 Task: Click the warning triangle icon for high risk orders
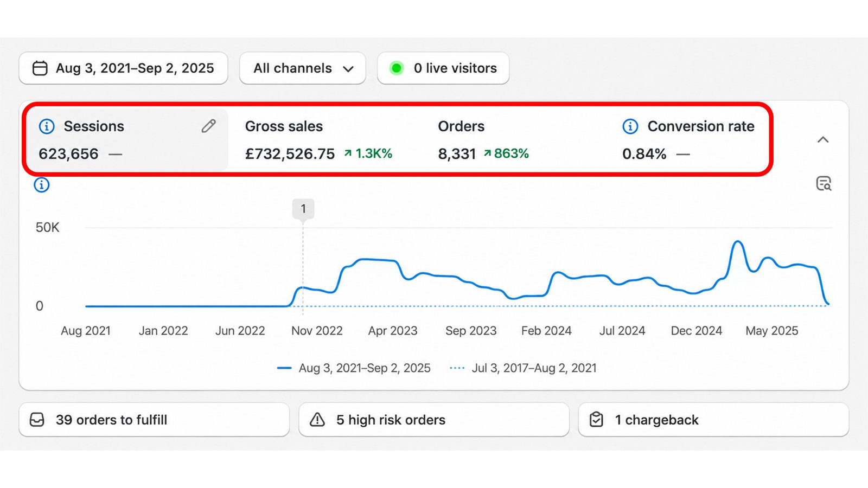click(317, 420)
